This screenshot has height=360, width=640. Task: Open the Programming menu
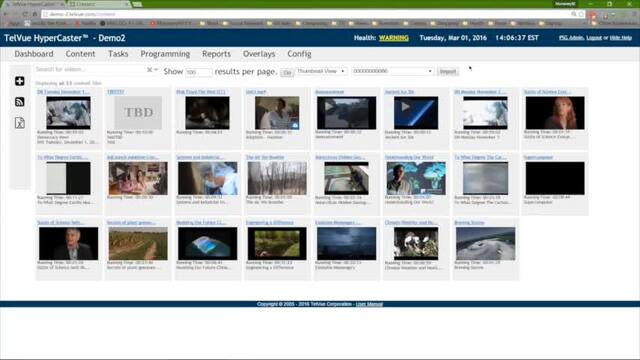[x=165, y=54]
